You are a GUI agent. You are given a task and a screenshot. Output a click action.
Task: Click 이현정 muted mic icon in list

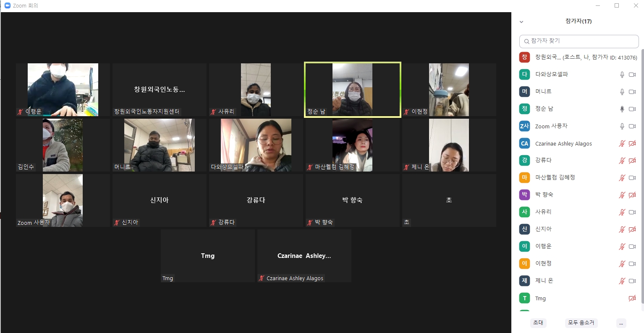622,264
